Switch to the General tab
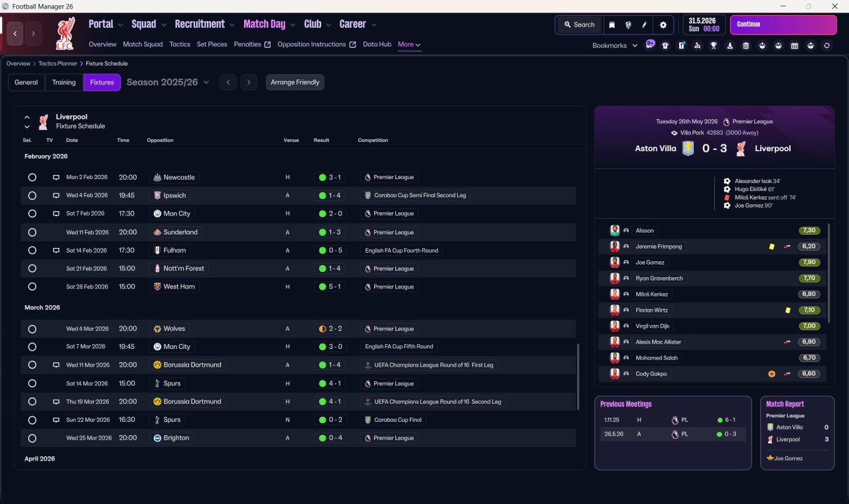 (x=27, y=82)
